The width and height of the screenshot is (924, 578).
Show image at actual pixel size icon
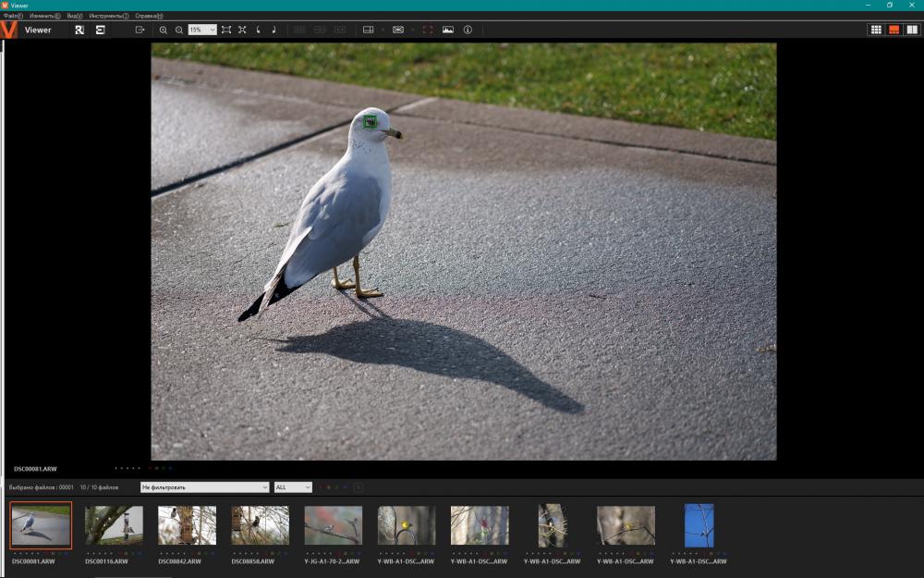tap(242, 30)
